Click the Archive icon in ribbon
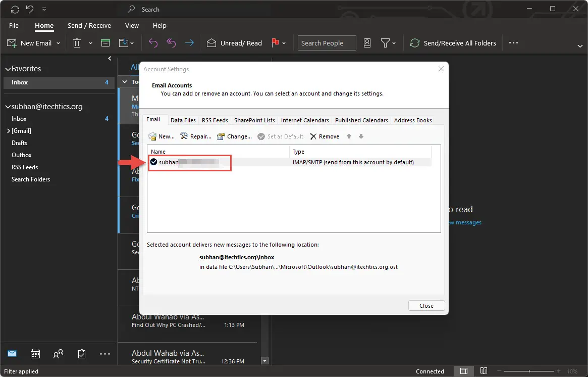This screenshot has height=377, width=588. pos(106,43)
